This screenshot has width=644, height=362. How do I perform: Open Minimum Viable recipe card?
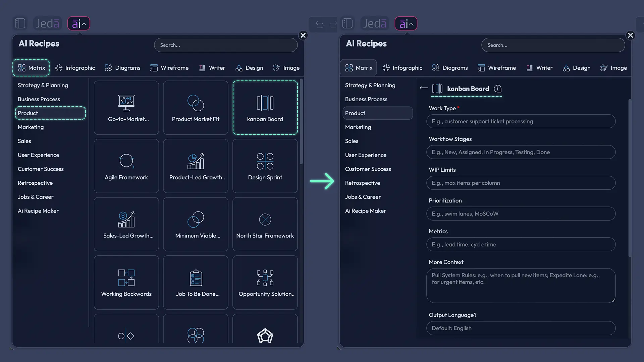(196, 224)
